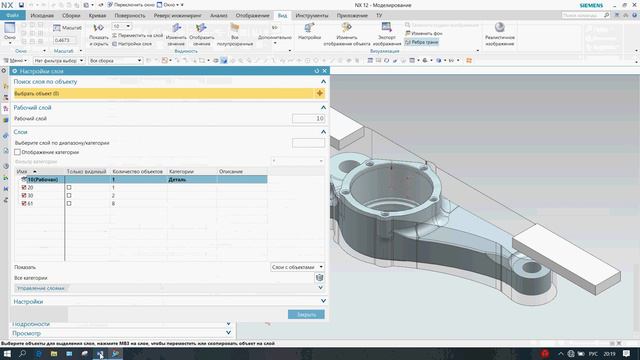Close the layer settings dialog
Viewport: 640px width, 360px height.
point(325,71)
